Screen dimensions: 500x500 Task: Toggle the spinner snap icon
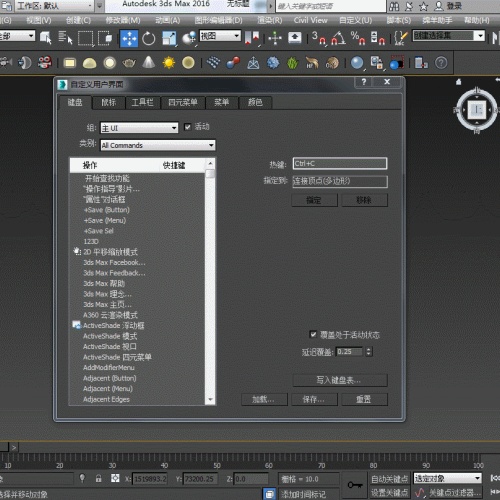point(378,38)
